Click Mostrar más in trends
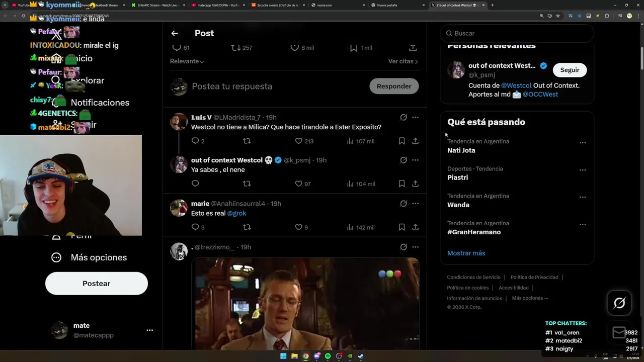 click(466, 253)
